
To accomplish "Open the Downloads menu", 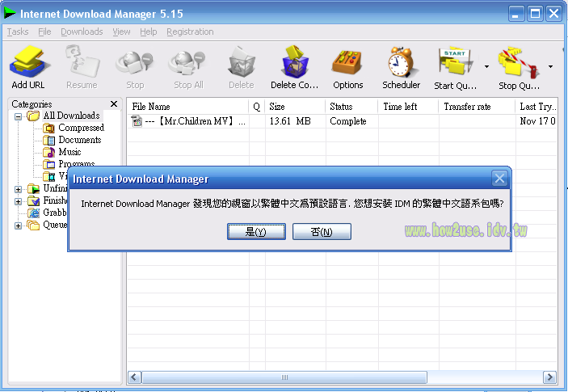I will click(82, 32).
